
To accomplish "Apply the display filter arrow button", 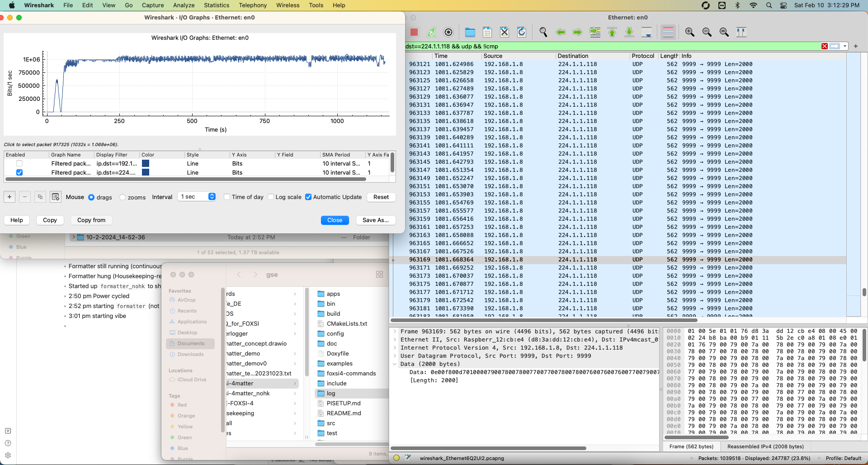I will pyautogui.click(x=835, y=46).
